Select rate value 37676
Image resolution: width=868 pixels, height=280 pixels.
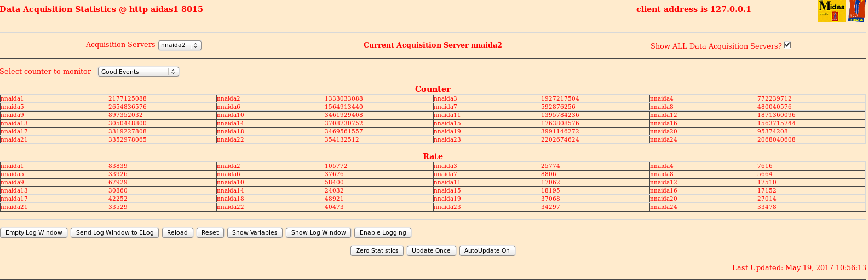coord(334,174)
